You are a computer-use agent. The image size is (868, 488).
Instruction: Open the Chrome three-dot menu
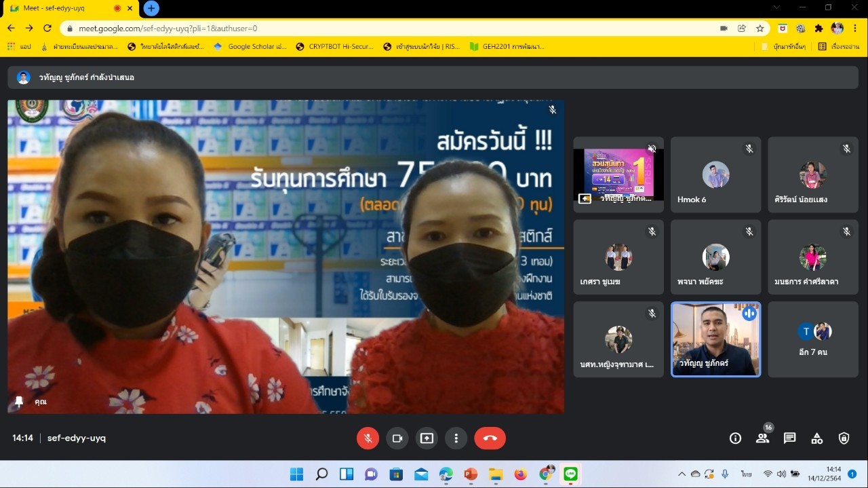(x=856, y=29)
